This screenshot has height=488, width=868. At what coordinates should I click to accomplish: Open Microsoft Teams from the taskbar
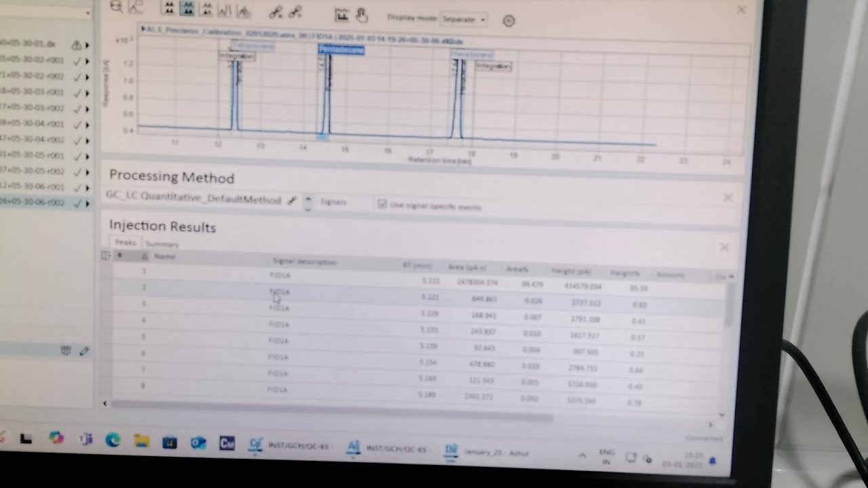click(85, 439)
